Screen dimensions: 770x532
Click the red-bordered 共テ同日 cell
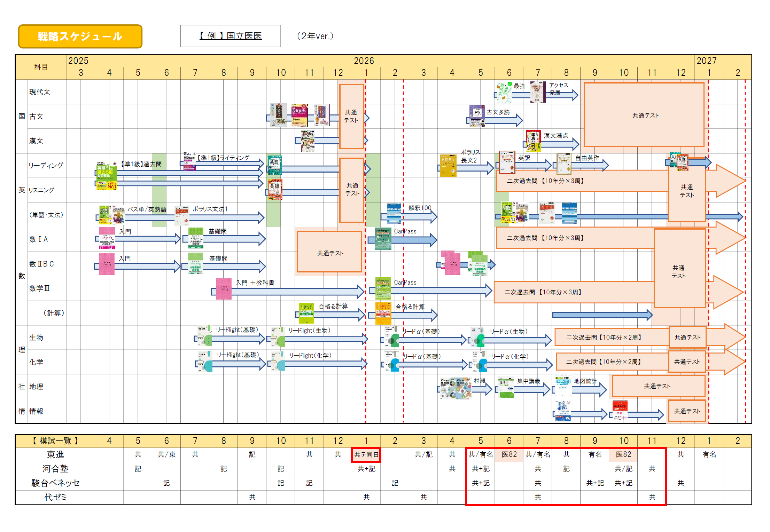click(366, 455)
